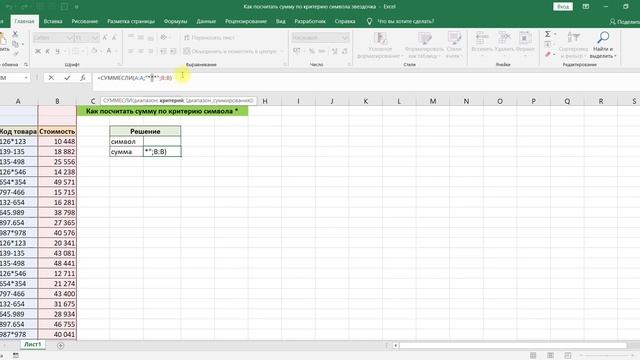Click the Cut scissors icon
Image resolution: width=640 pixels, height=360 pixels.
click(15, 34)
